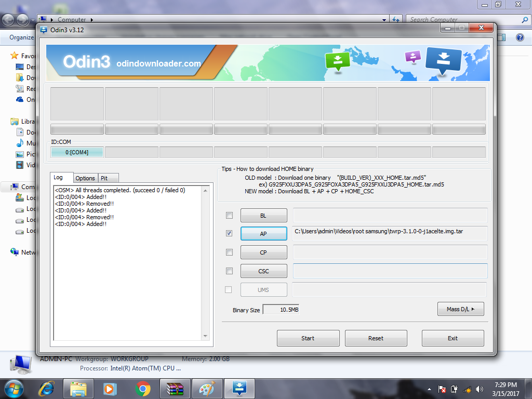Click Explorer back navigation arrow
This screenshot has height=399, width=532.
[8, 20]
